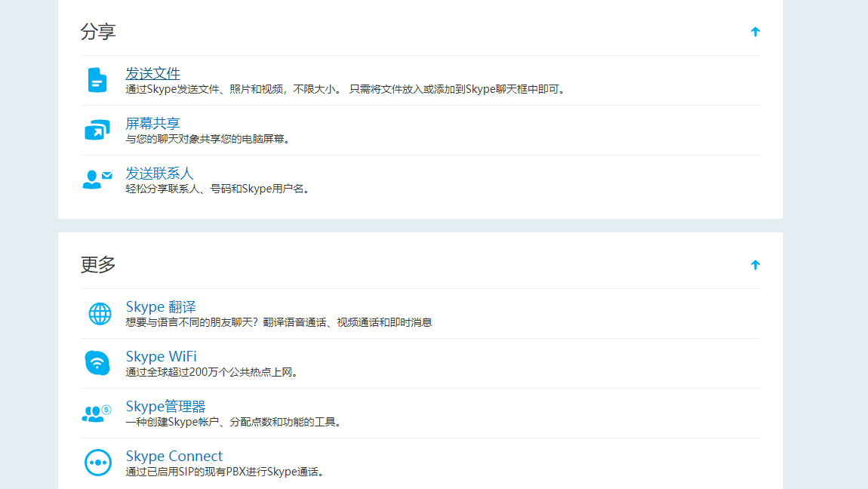The image size is (868, 489).
Task: Open the 发送联系人 link
Action: point(159,173)
